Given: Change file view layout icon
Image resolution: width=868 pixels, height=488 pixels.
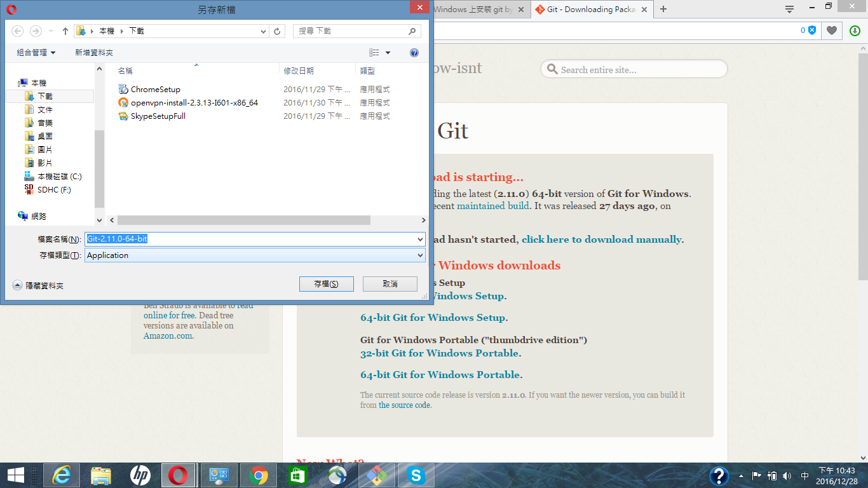Looking at the screenshot, I should [x=374, y=53].
